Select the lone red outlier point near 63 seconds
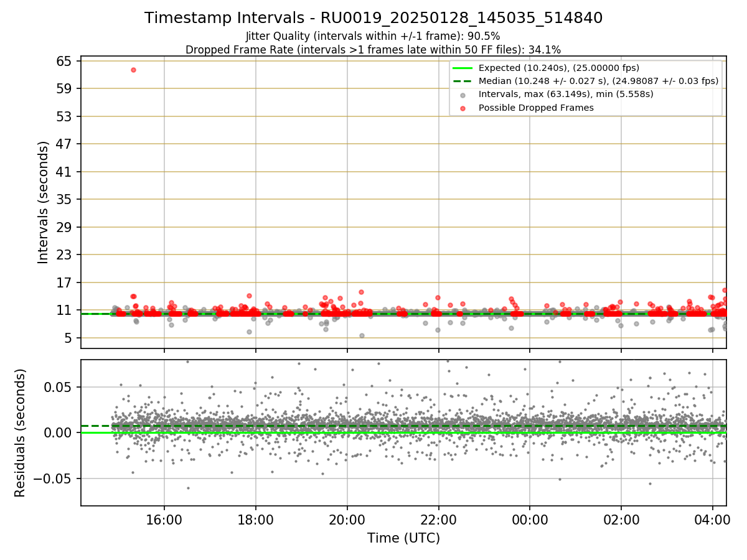 click(133, 70)
